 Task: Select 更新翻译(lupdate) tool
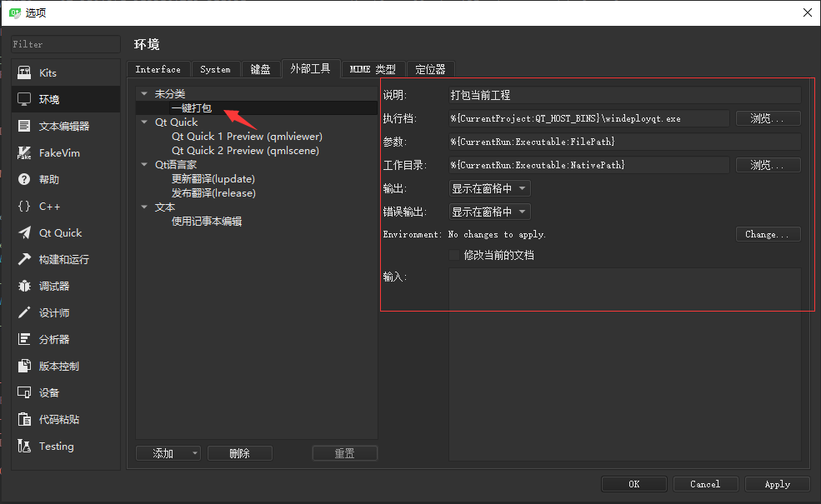pyautogui.click(x=213, y=178)
